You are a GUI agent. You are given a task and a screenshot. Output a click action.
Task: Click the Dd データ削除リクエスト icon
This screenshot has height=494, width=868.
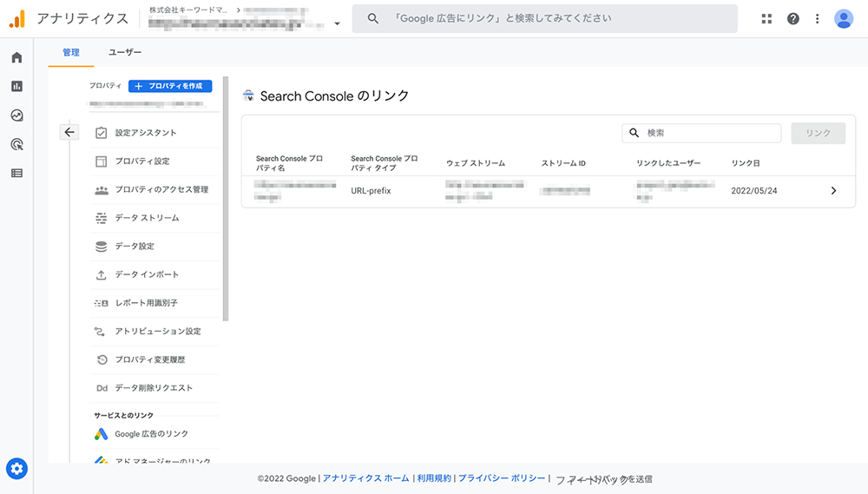102,388
